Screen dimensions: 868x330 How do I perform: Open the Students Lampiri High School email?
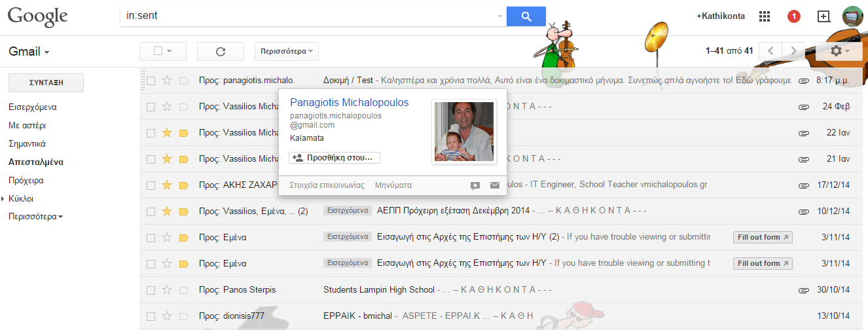point(379,290)
